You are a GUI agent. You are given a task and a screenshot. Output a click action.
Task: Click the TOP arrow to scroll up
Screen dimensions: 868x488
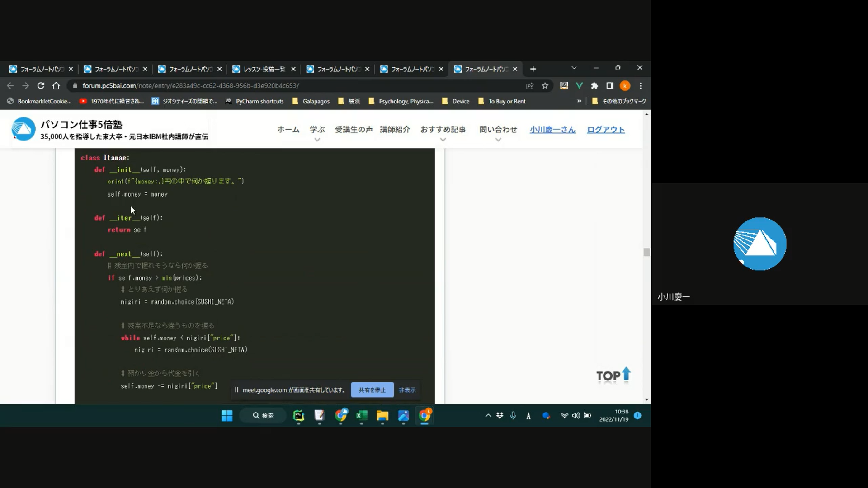pyautogui.click(x=613, y=375)
